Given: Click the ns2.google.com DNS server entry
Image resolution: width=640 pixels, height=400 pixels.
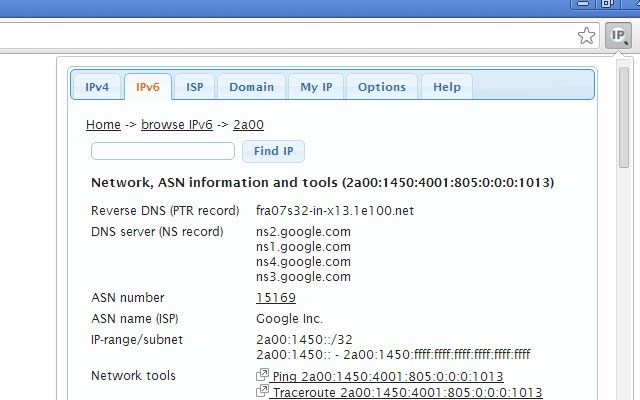Looking at the screenshot, I should [303, 231].
